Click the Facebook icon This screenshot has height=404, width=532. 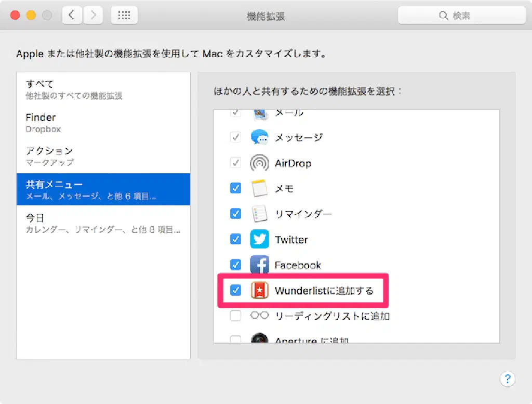click(259, 265)
